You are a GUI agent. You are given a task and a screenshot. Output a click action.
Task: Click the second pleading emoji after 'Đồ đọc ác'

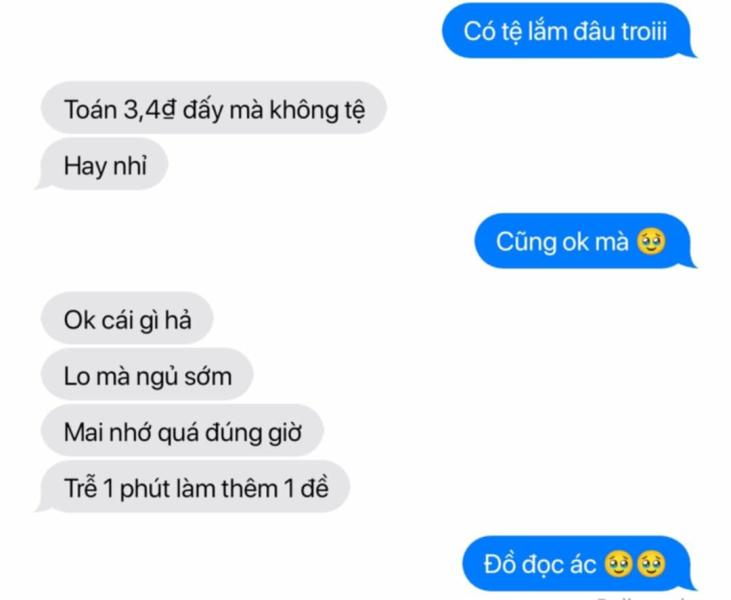[x=651, y=564]
